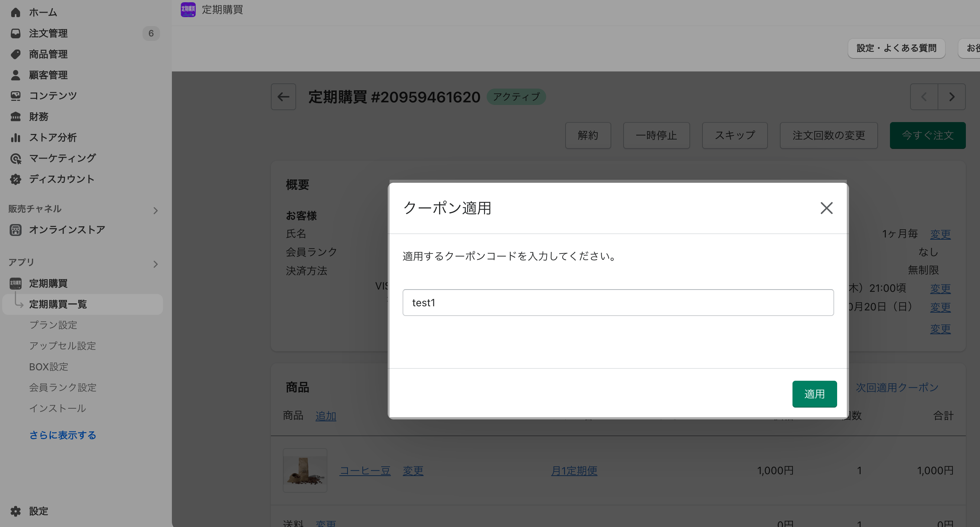
Task: Open ディスカウント discount badge icon
Action: pyautogui.click(x=16, y=179)
